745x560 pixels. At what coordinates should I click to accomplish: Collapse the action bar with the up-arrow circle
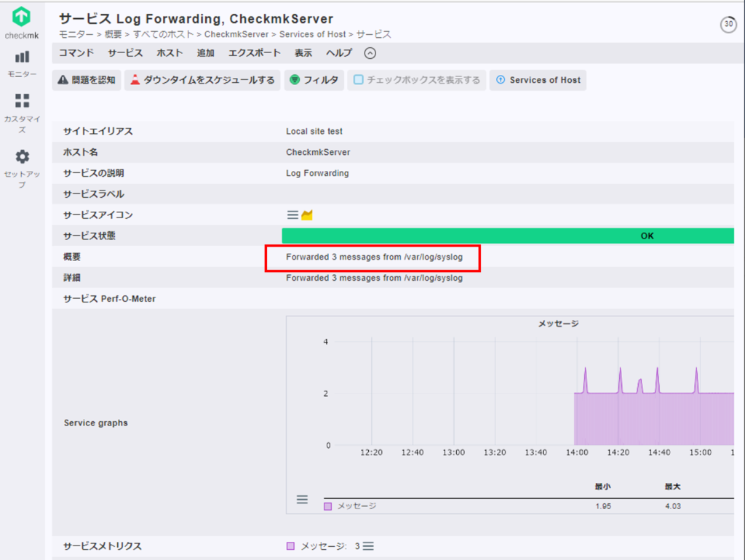(x=370, y=53)
